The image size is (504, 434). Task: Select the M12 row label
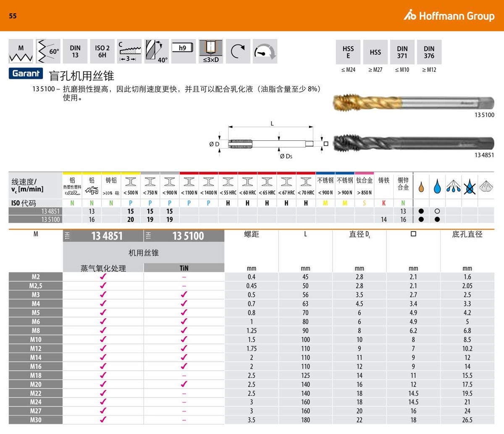click(36, 348)
